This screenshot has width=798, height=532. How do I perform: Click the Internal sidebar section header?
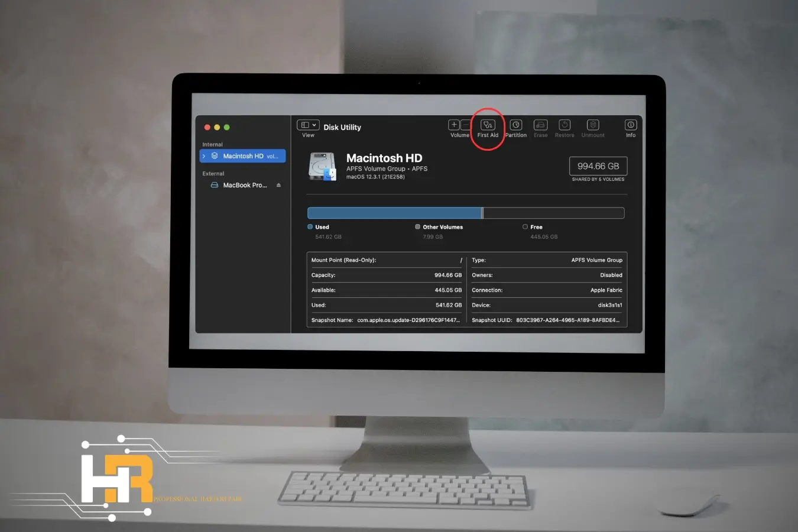click(x=212, y=144)
